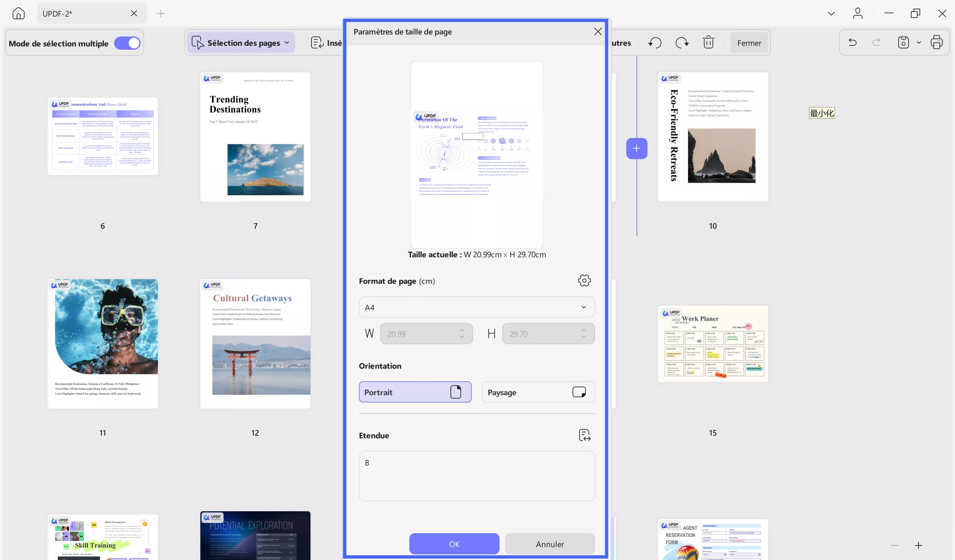Click the Etendue page range field
Image resolution: width=955 pixels, height=560 pixels.
476,476
